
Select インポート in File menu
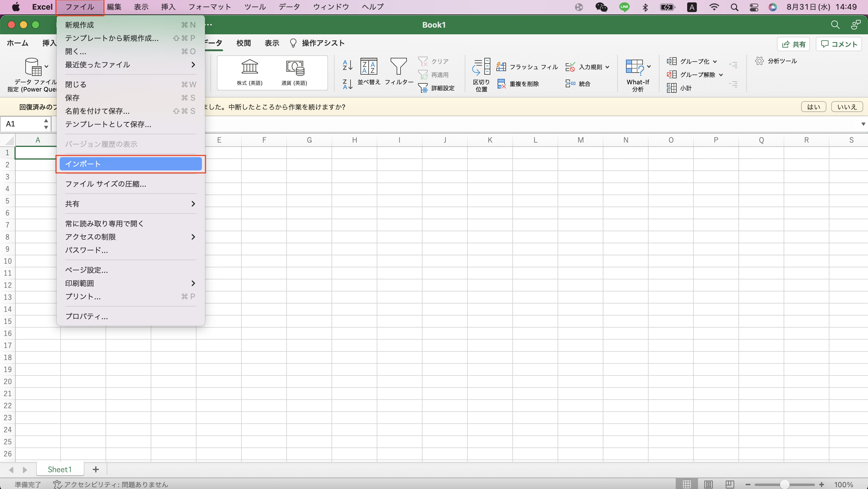tap(131, 164)
